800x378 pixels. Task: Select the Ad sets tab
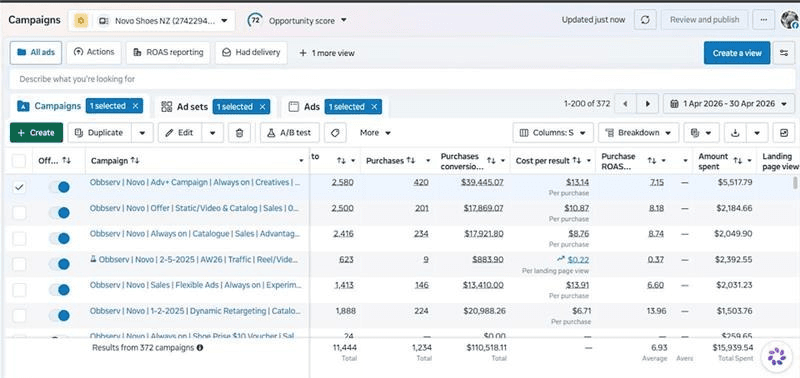[192, 107]
